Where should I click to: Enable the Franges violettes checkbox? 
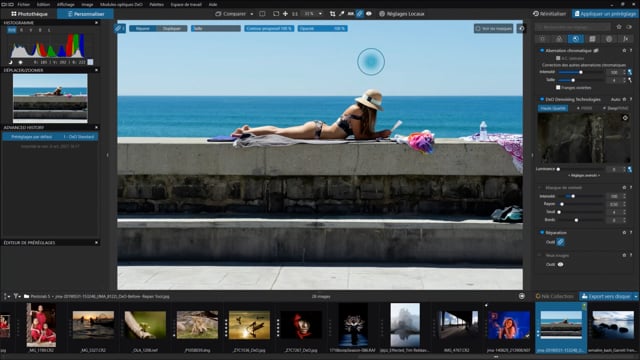click(558, 87)
